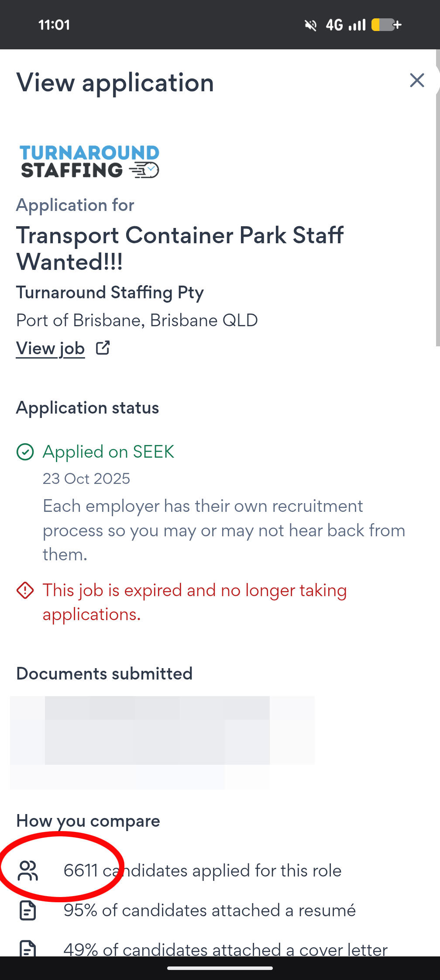Tap the 95% attached a resumé statistic
Image resolution: width=440 pixels, height=980 pixels.
(210, 911)
